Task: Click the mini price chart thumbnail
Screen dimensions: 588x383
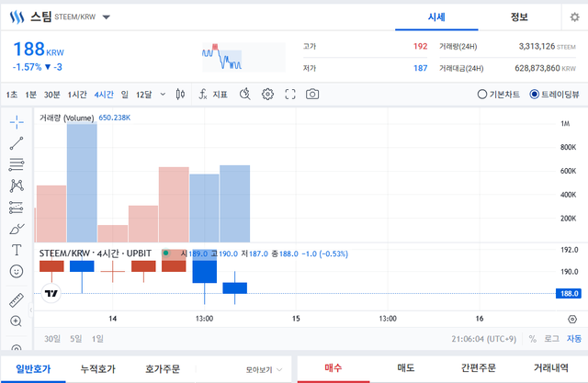Action: (x=243, y=57)
